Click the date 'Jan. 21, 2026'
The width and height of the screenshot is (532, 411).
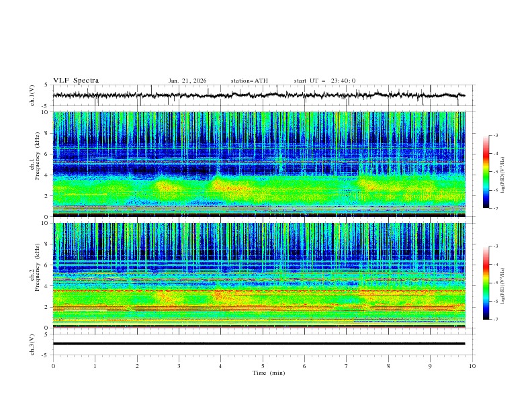[187, 81]
